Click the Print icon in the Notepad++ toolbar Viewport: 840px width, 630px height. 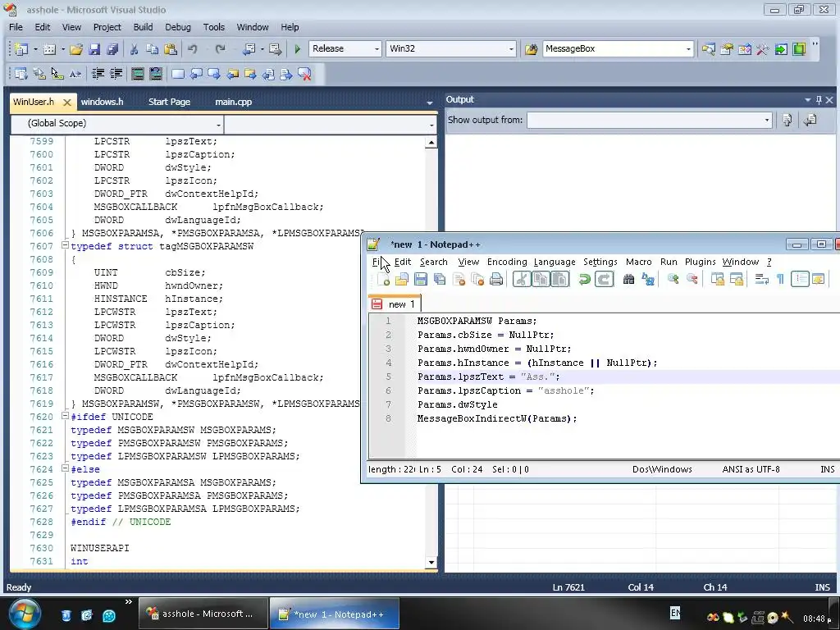(496, 279)
